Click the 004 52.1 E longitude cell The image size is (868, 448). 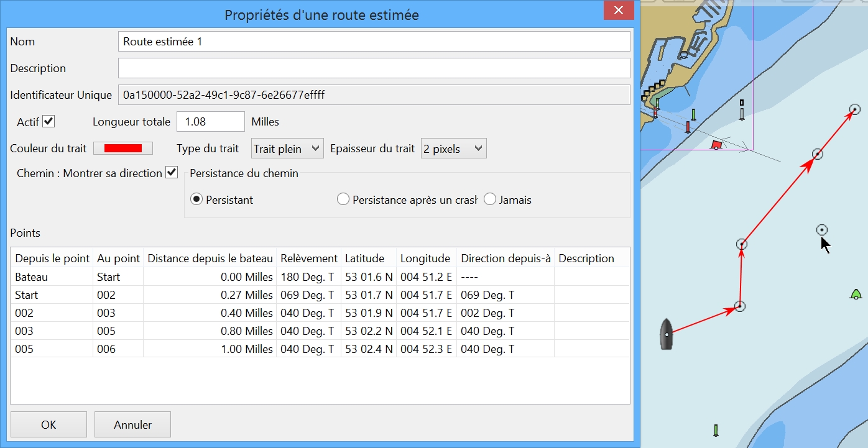[x=427, y=331]
